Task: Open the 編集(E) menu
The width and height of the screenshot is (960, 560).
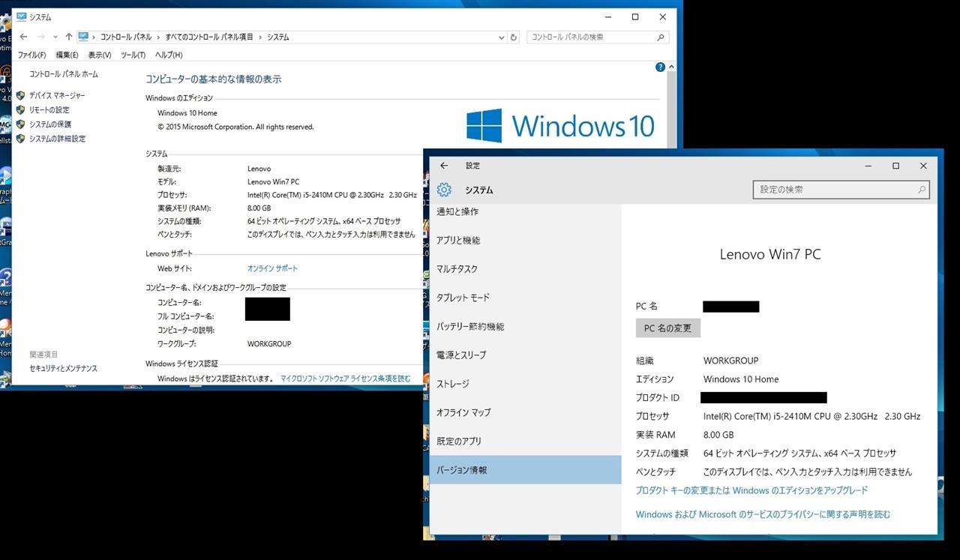Action: [x=67, y=55]
